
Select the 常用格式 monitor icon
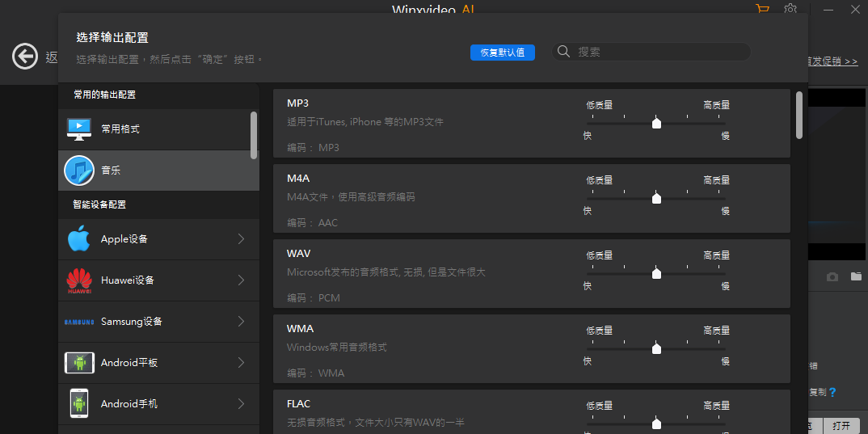click(x=79, y=129)
